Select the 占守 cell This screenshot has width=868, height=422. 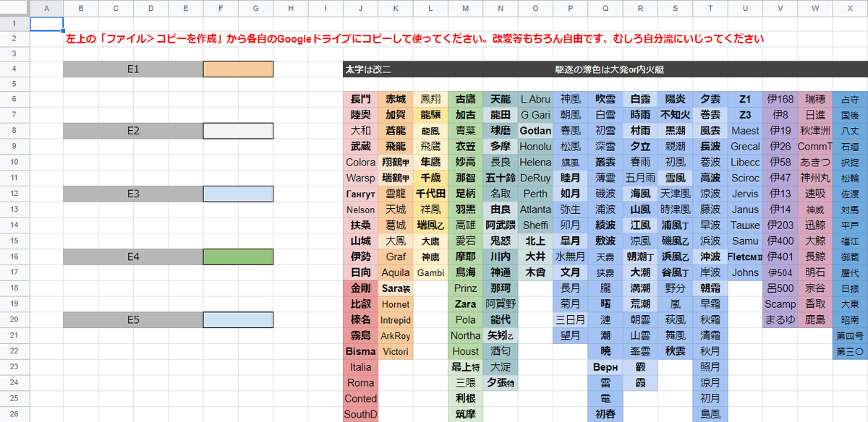(850, 99)
